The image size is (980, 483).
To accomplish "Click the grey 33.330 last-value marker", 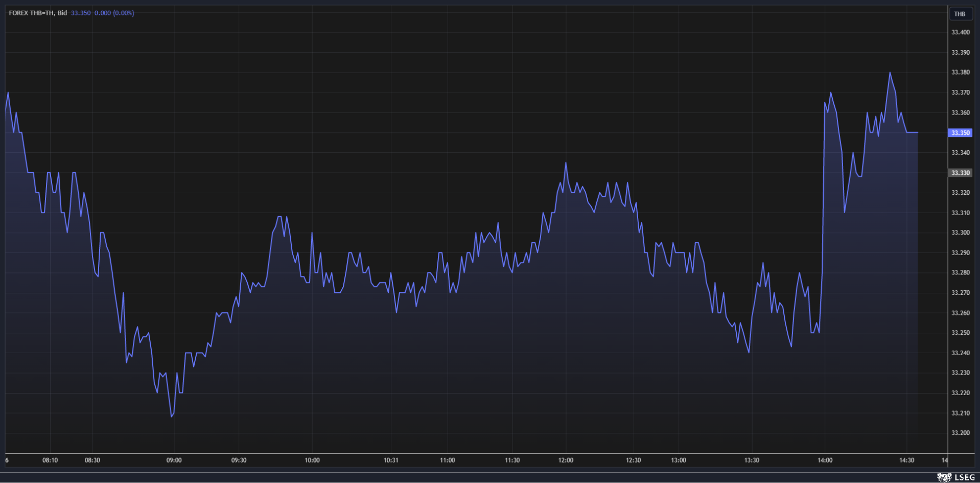I will pyautogui.click(x=960, y=173).
